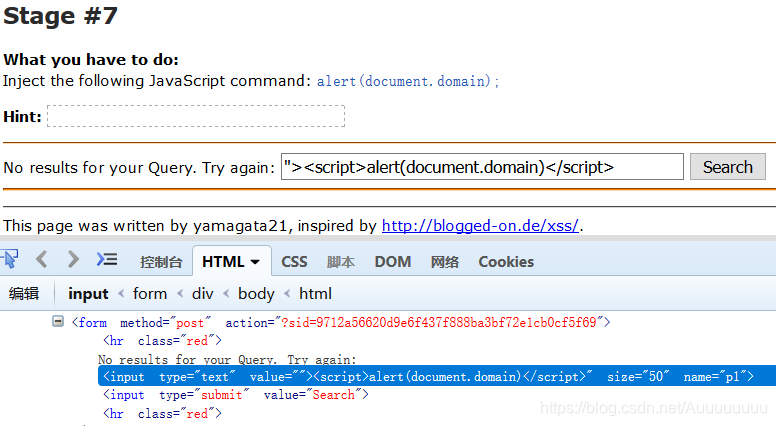Open the 网络 network tab
The image size is (776, 426).
click(x=444, y=262)
